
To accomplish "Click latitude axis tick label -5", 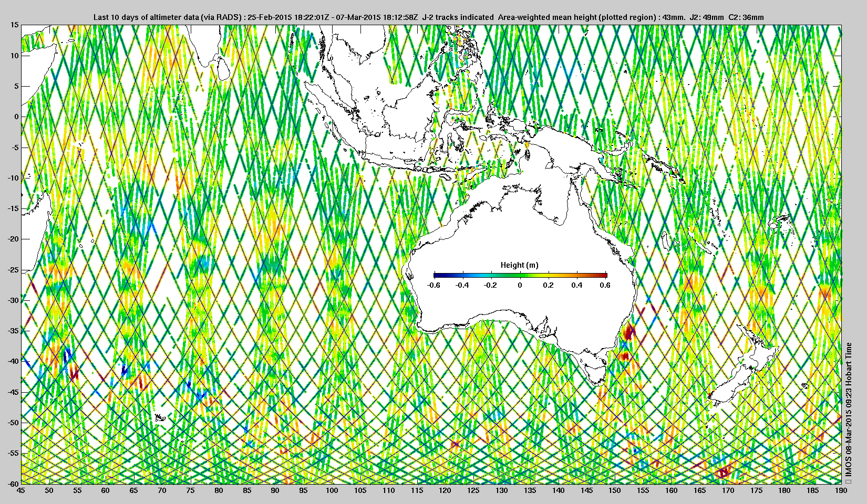I will [15, 148].
